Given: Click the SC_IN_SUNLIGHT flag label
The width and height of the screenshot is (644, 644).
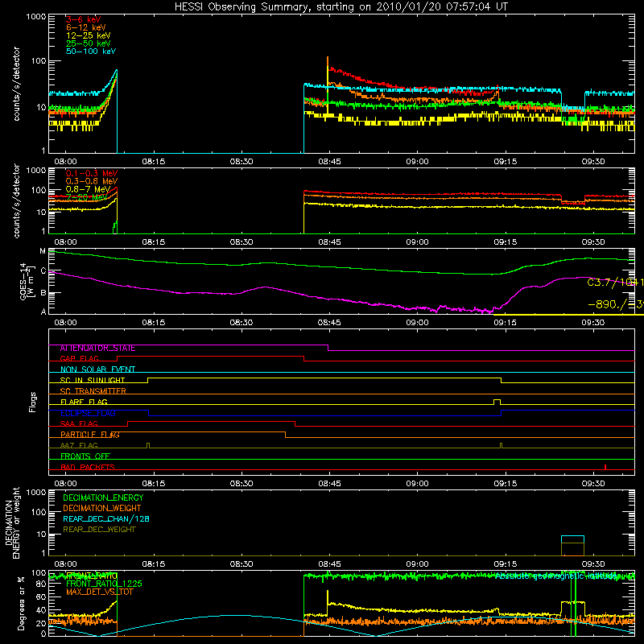Looking at the screenshot, I should click(x=93, y=380).
